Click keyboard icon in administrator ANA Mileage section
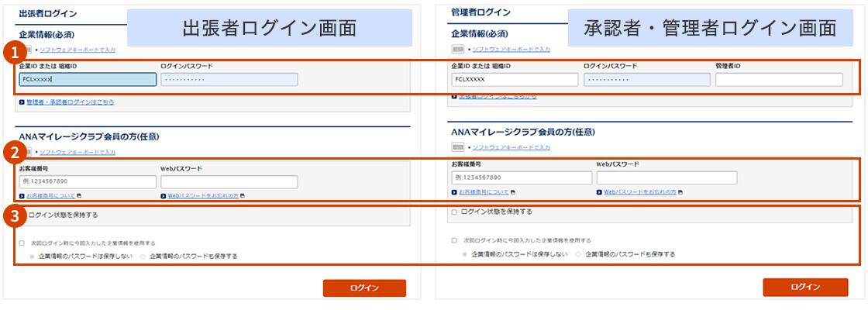This screenshot has width=868, height=310. [459, 147]
